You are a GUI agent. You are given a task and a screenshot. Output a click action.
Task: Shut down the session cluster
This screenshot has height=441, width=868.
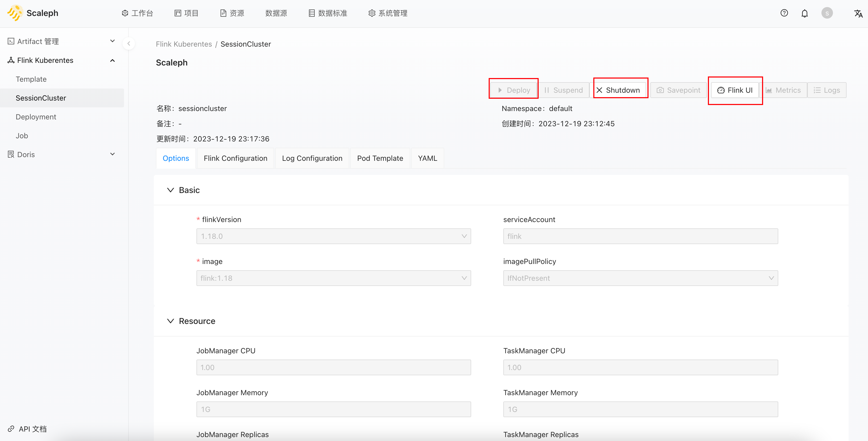coord(618,90)
